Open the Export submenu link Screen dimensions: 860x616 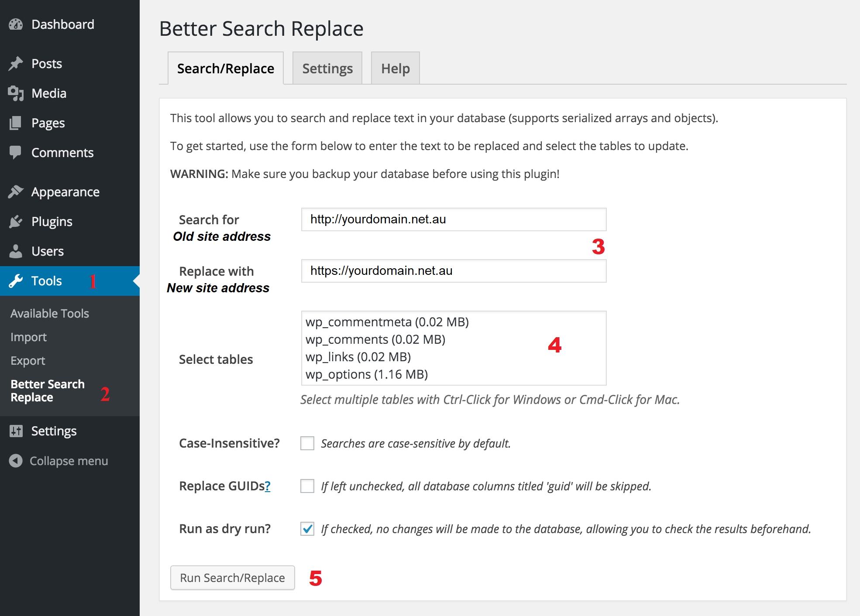click(28, 361)
